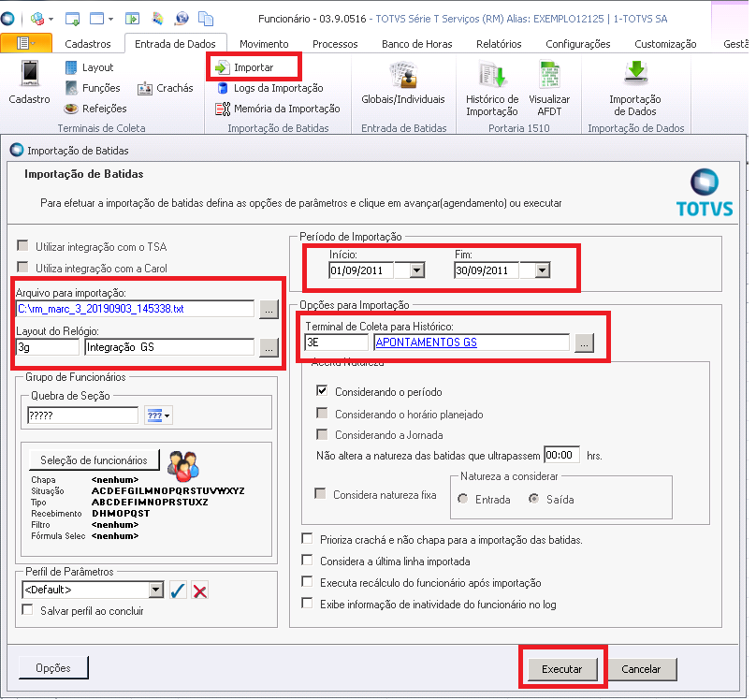This screenshot has height=700, width=756.
Task: Open the Fim date dropdown
Action: [543, 270]
